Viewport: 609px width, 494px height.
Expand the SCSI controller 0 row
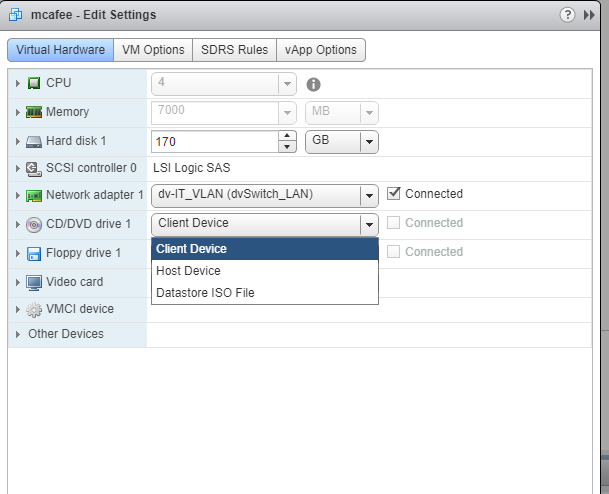tap(17, 169)
